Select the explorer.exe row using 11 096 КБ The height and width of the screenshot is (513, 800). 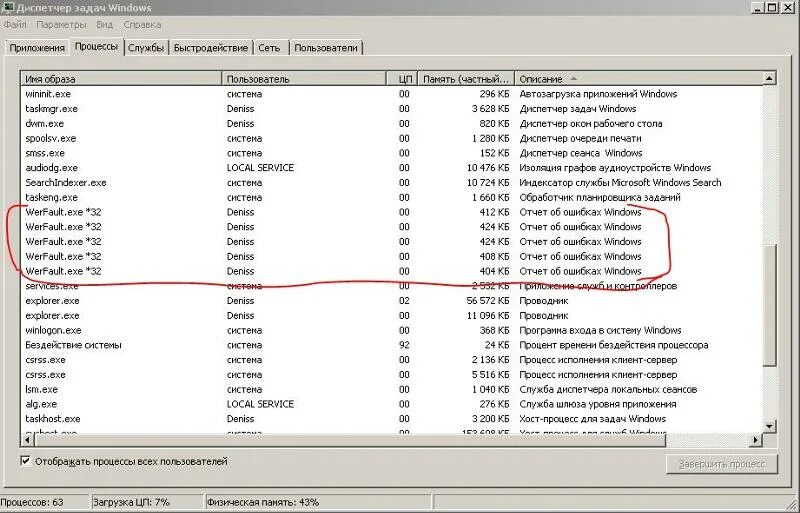(392, 315)
